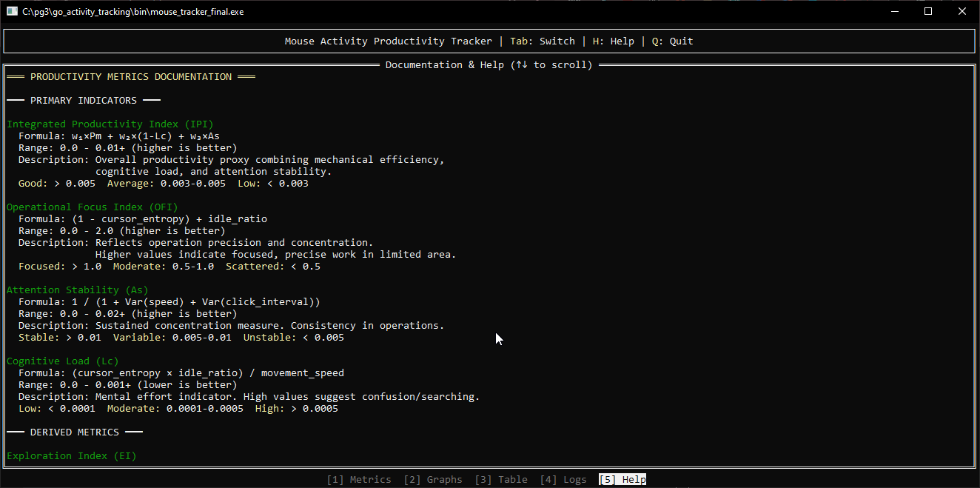Maximize the mouse_tracker_final.exe window
Image resolution: width=980 pixels, height=488 pixels.
[928, 12]
